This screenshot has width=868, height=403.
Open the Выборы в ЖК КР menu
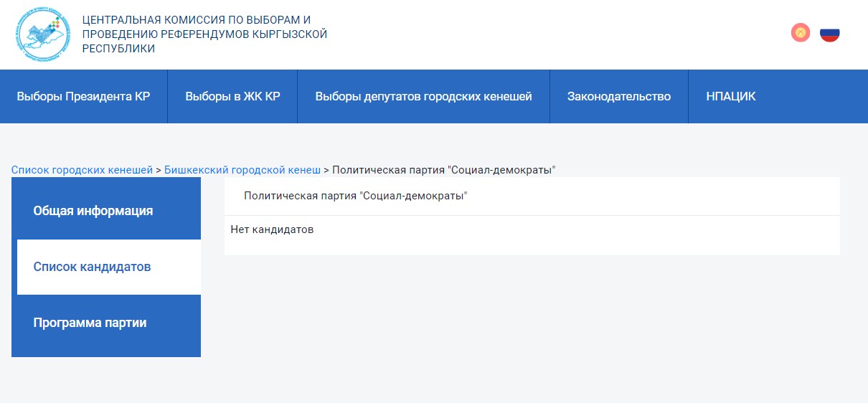click(232, 96)
